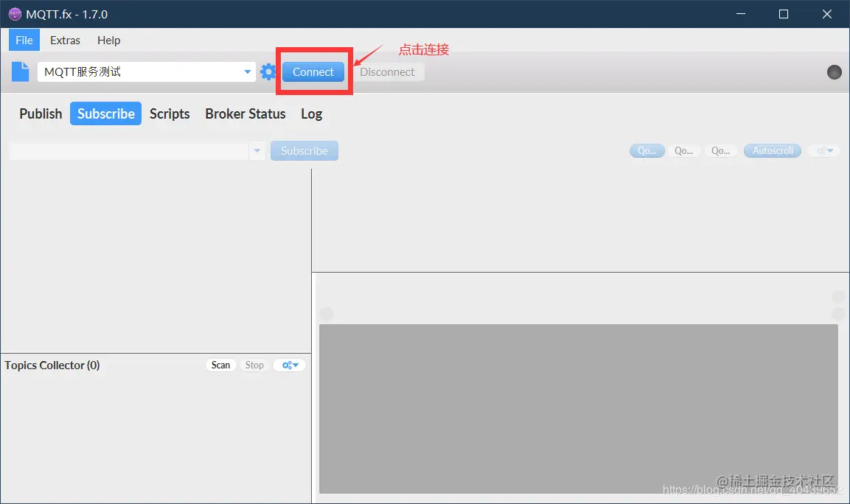Image resolution: width=850 pixels, height=504 pixels.
Task: Click the subscribe topic input field
Action: click(x=129, y=150)
